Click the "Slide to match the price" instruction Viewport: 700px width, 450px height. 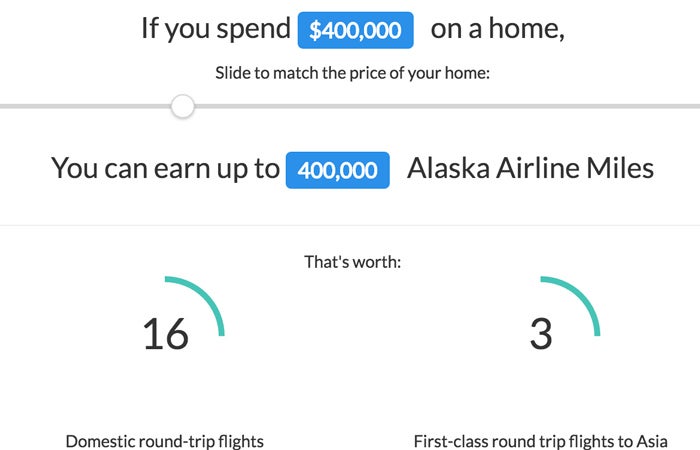(x=353, y=73)
